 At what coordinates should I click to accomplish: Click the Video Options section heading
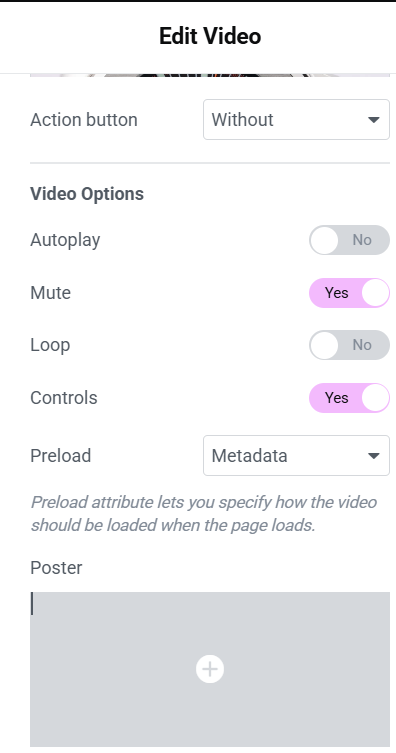point(87,194)
